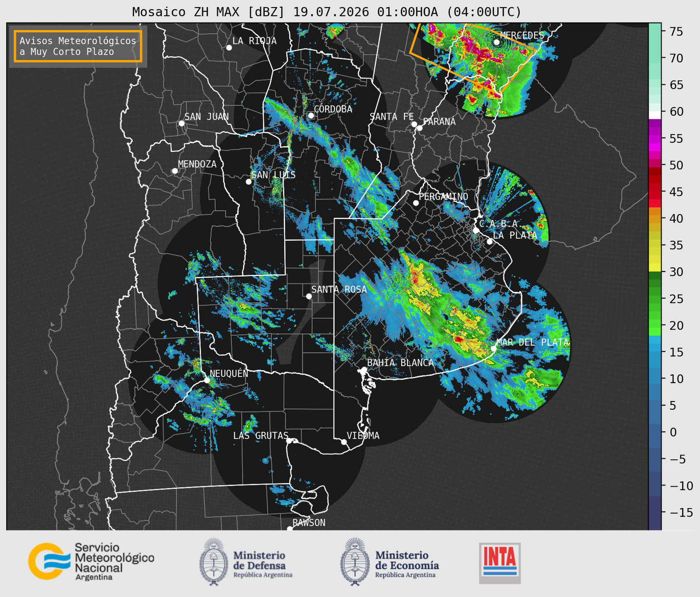The image size is (700, 597).
Task: Select the Viedma city marker dot
Action: point(344,442)
